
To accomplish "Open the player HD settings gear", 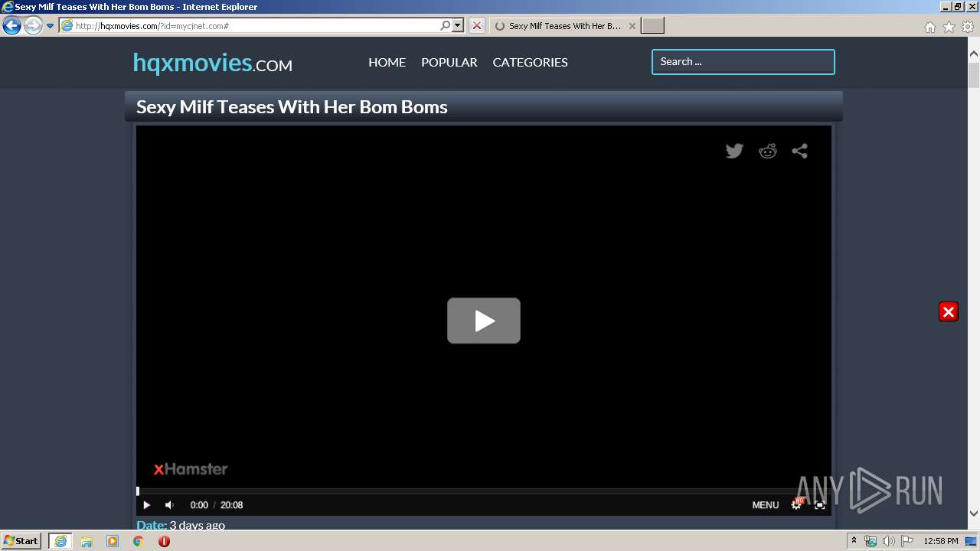I will (x=797, y=504).
